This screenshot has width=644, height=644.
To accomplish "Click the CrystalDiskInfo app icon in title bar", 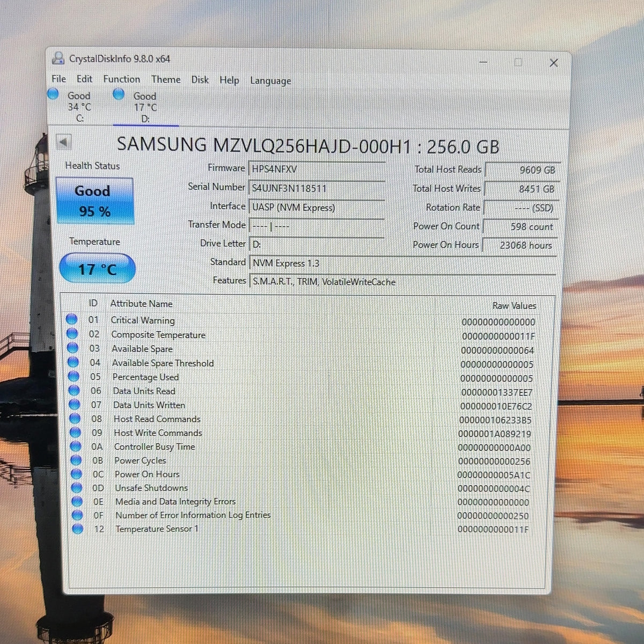I will [58, 58].
